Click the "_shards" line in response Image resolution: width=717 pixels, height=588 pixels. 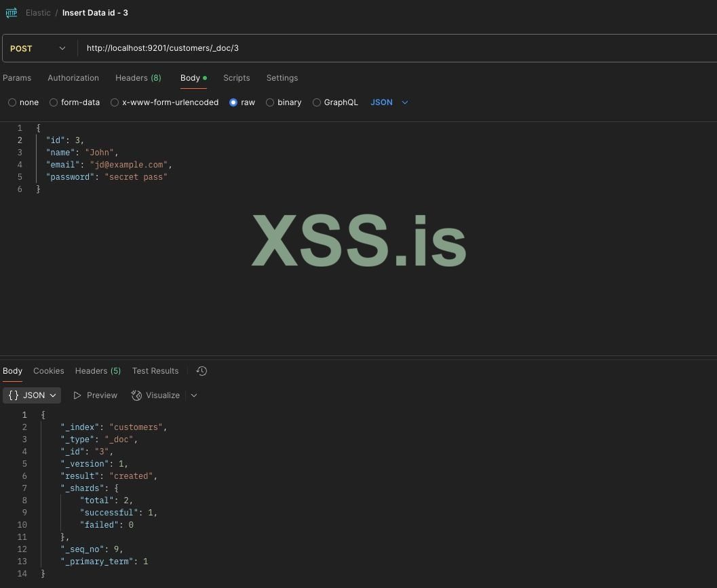click(x=90, y=488)
